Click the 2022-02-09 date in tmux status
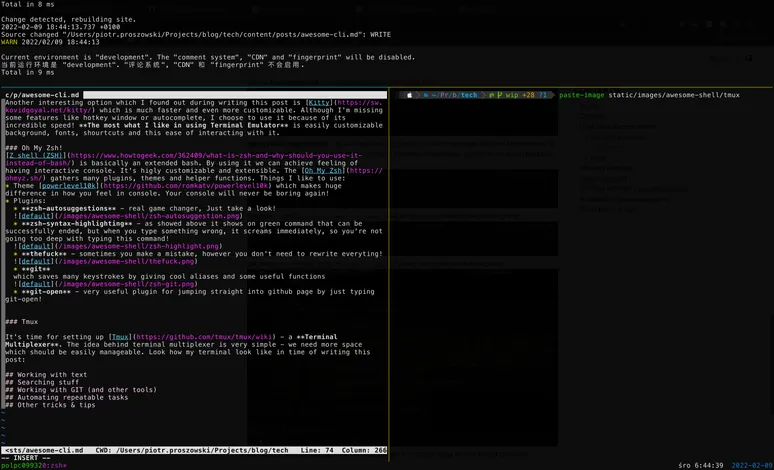This screenshot has height=470, width=774. click(x=752, y=465)
